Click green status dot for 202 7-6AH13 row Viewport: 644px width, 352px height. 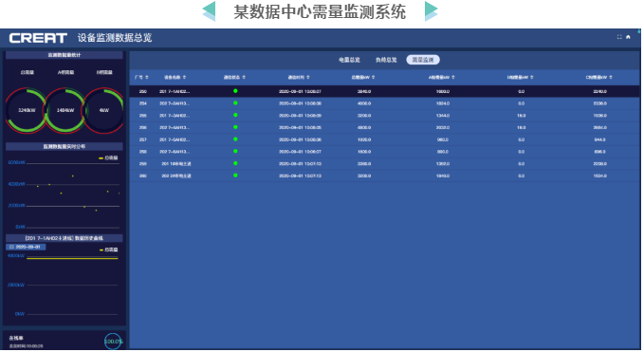click(235, 151)
